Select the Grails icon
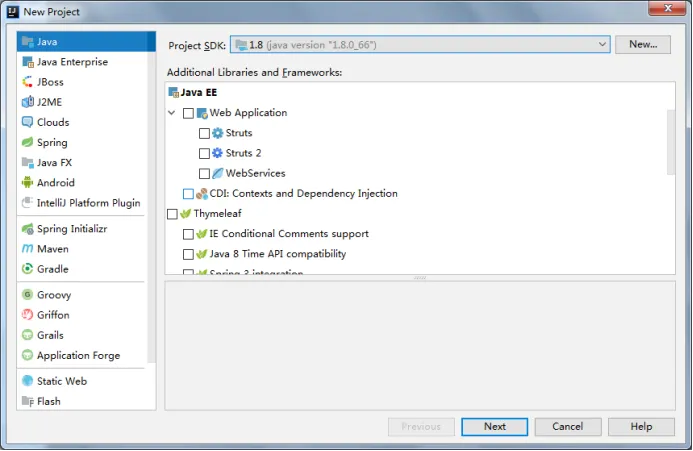 [x=27, y=335]
